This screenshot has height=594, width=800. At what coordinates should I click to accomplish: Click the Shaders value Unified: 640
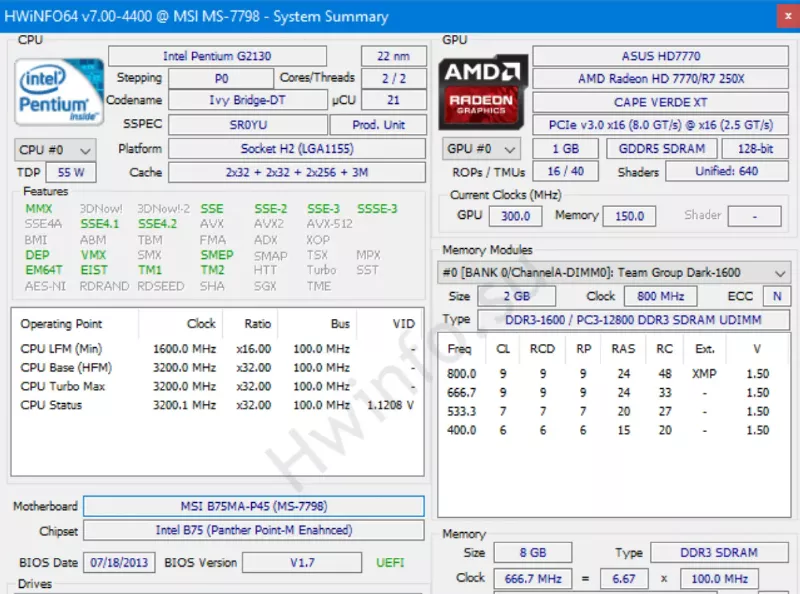point(727,171)
